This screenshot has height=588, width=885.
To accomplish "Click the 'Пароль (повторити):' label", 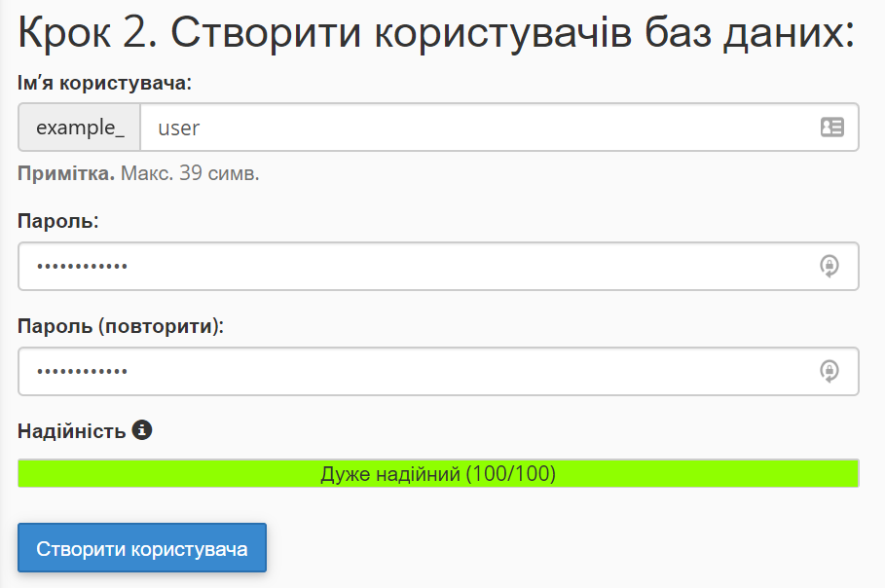I will 121,326.
